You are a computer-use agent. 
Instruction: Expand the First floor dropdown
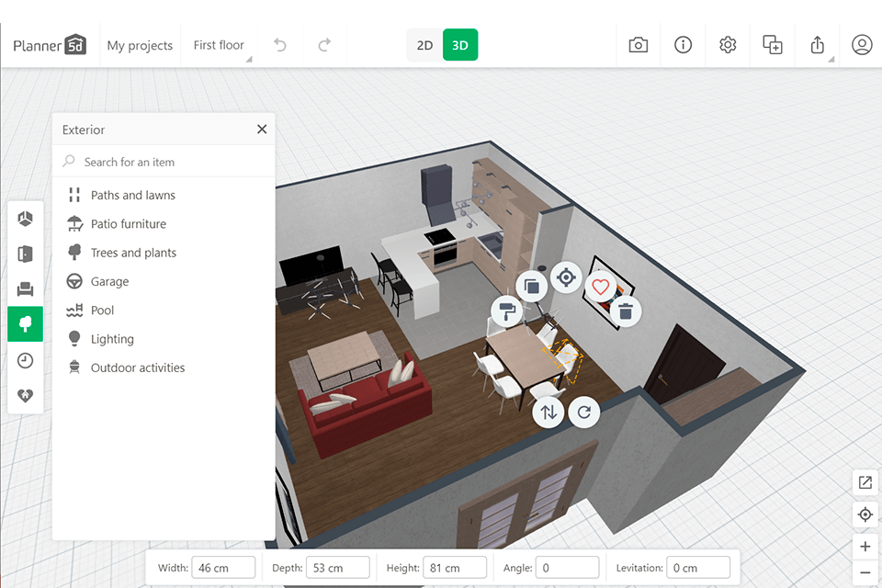click(x=219, y=45)
